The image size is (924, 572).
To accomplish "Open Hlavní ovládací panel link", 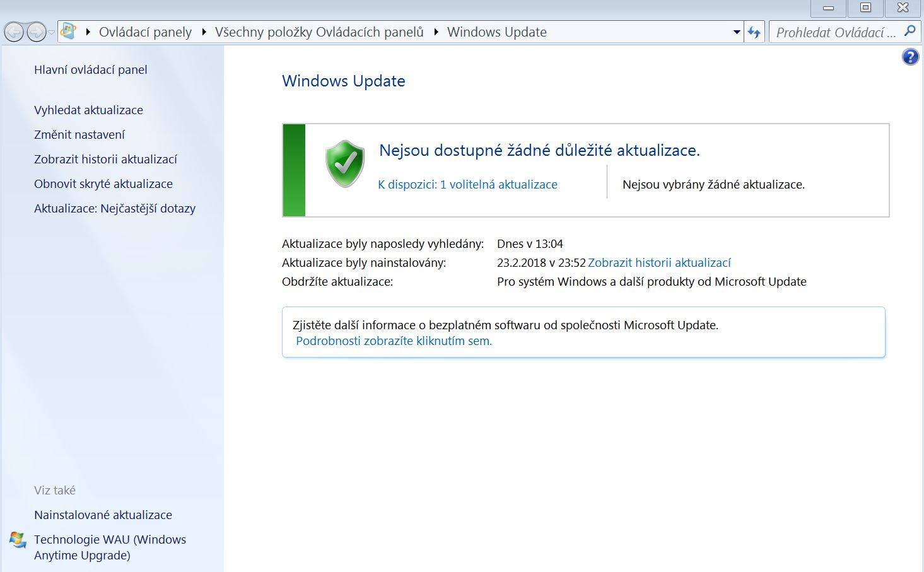I will tap(91, 69).
